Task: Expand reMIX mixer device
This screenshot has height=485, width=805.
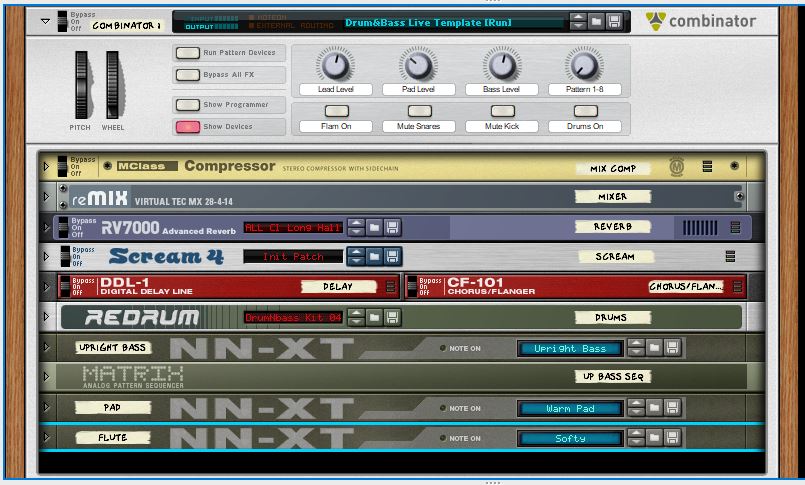Action: (46, 196)
